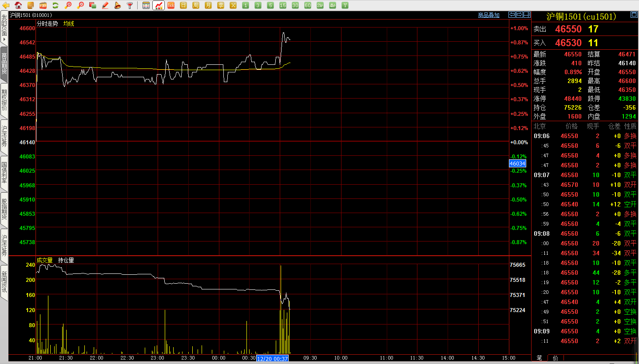Select the red pencil drawing tool
This screenshot has height=364, width=639.
[105, 5]
